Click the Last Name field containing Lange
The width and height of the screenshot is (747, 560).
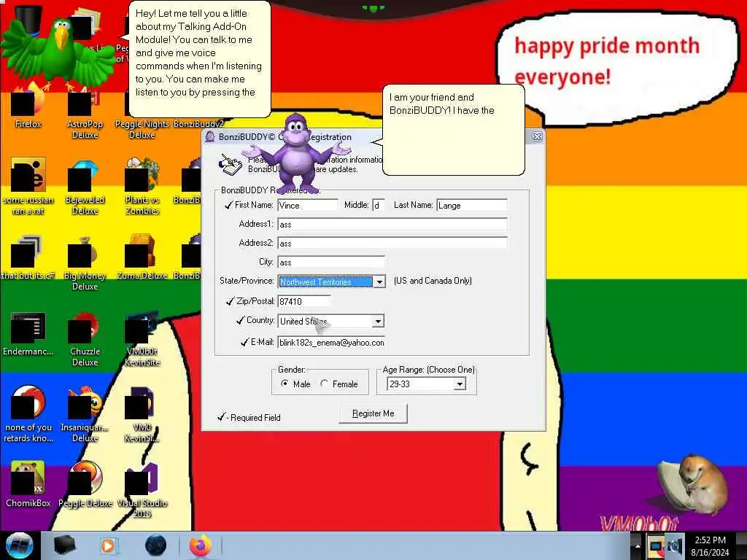coord(472,205)
